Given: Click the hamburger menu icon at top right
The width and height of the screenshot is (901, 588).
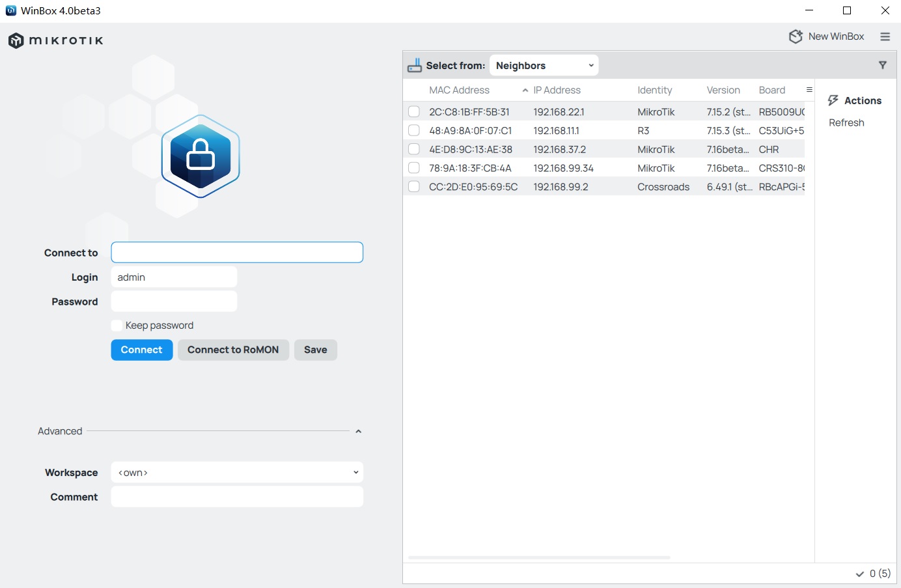Looking at the screenshot, I should (x=885, y=36).
